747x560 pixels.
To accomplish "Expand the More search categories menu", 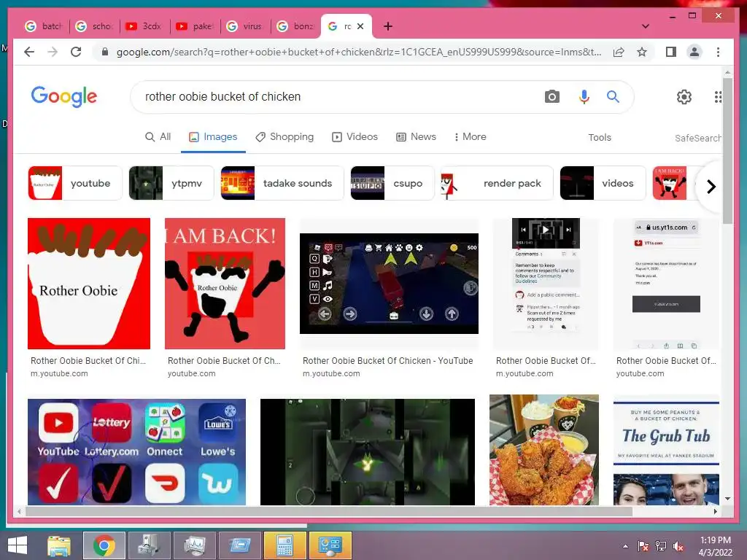I will pos(470,136).
